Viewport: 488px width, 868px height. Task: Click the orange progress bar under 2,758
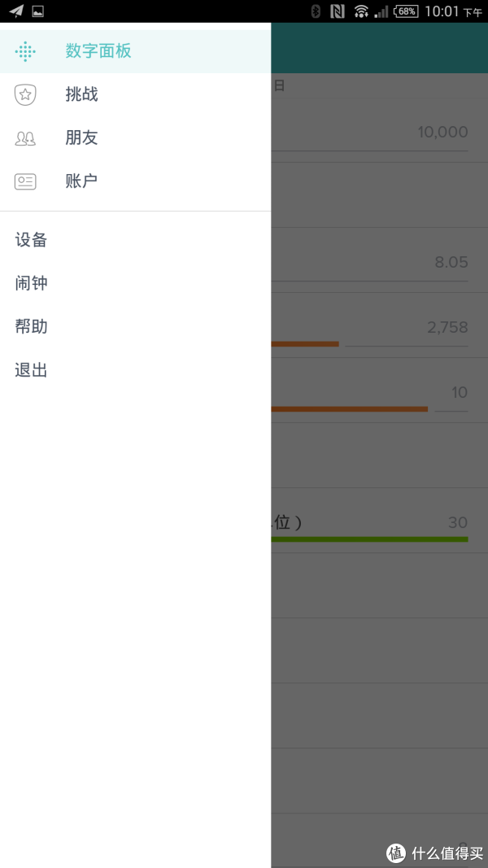tap(305, 344)
